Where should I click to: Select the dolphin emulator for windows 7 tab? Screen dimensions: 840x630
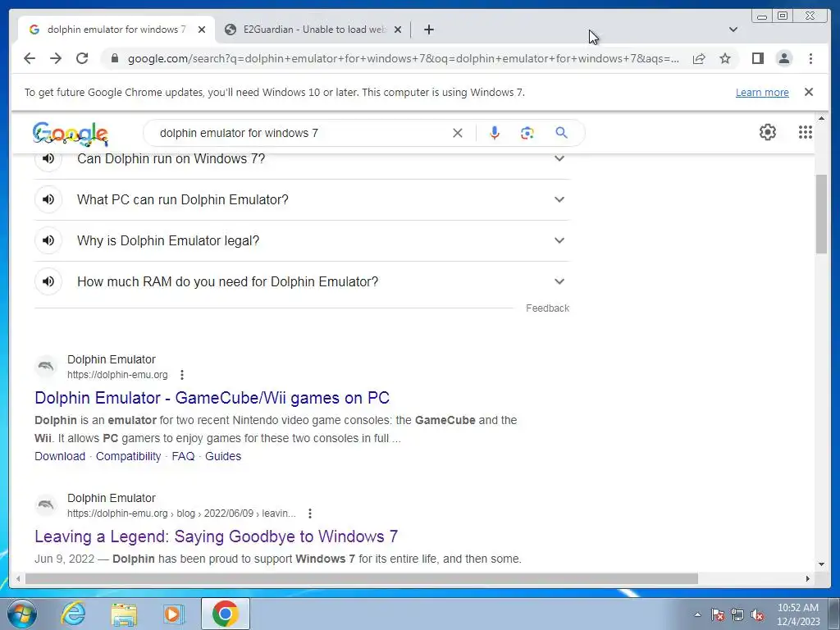pos(116,30)
